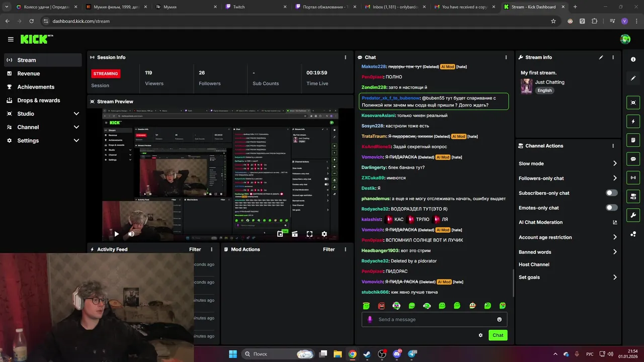Open stream preview player settings gear
644x362 pixels.
click(324, 234)
